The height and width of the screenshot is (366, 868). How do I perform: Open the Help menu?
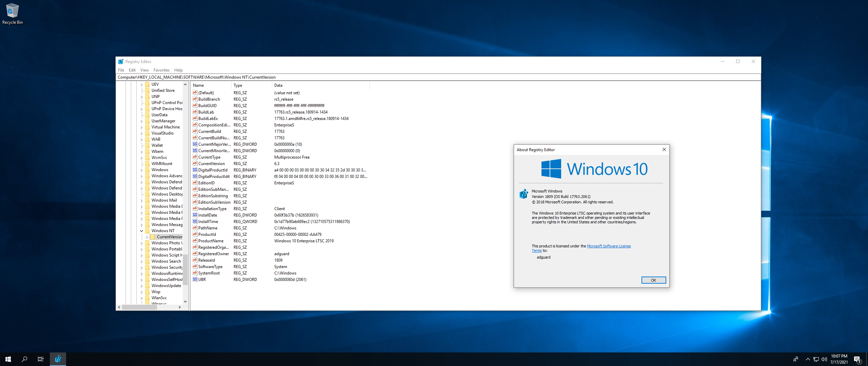pos(178,70)
